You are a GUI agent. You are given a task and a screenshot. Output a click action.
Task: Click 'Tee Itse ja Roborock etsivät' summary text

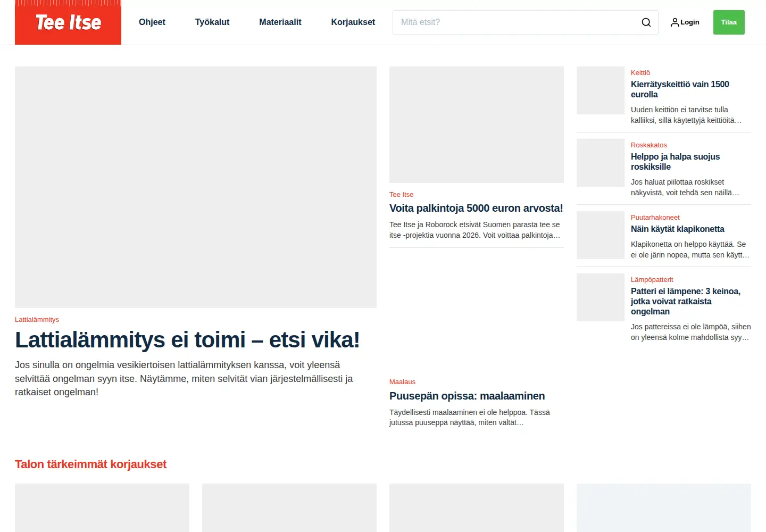[474, 230]
